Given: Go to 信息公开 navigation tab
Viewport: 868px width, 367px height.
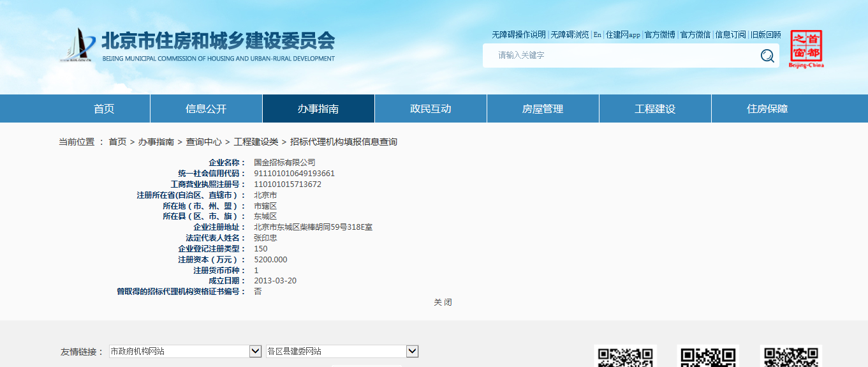Looking at the screenshot, I should [206, 109].
